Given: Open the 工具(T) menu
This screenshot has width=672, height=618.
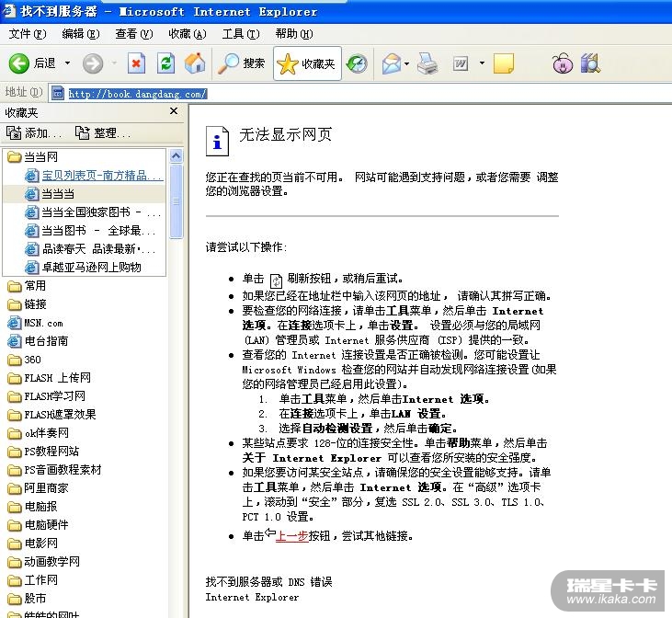Looking at the screenshot, I should click(241, 34).
